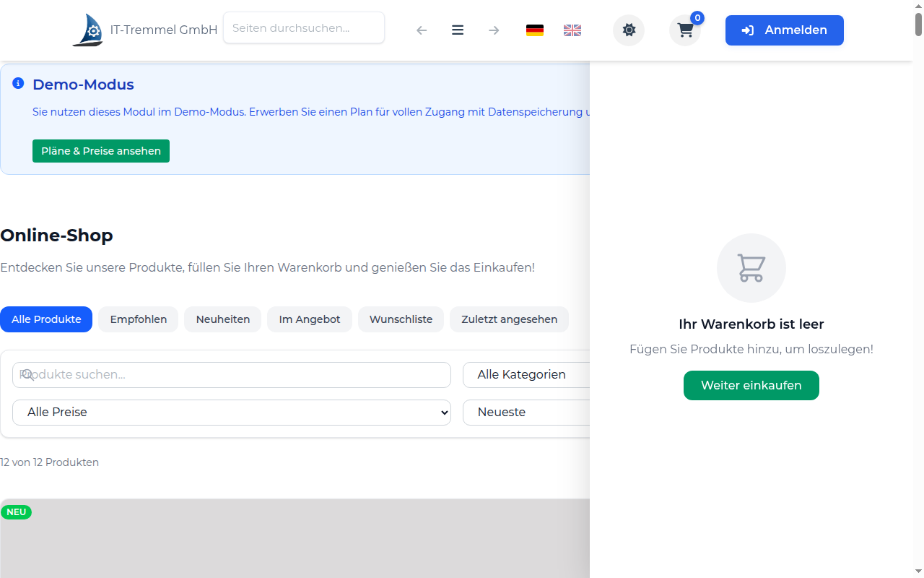Click 'Fügen Sie Produkte hinzu' hint text
Screen dimensions: 924x578
point(751,349)
